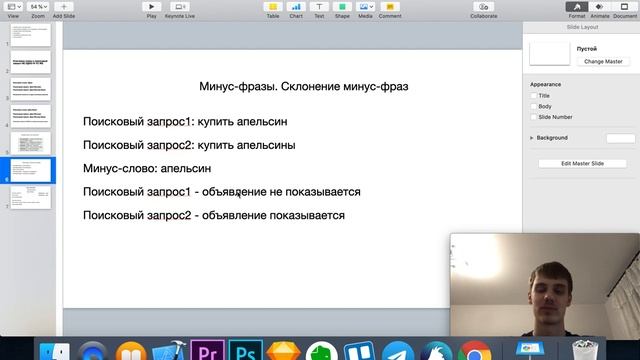
Task: Open the Trash in Dock
Action: (584, 350)
